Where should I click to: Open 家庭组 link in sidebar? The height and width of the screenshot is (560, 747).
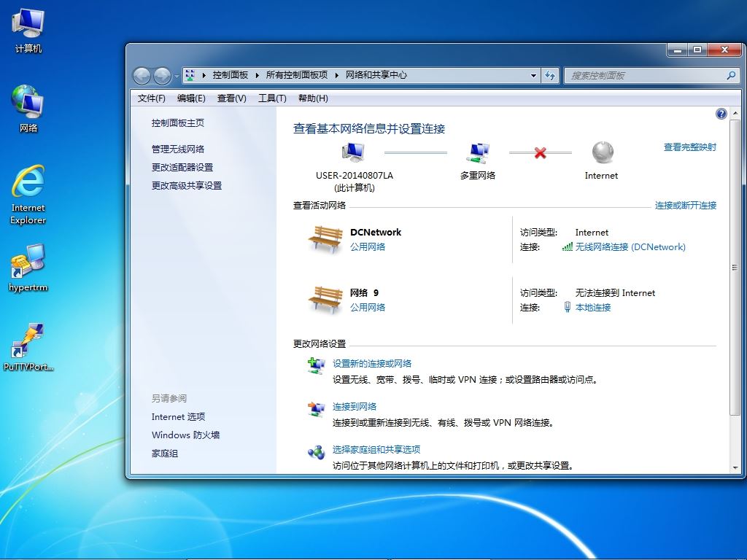click(164, 454)
